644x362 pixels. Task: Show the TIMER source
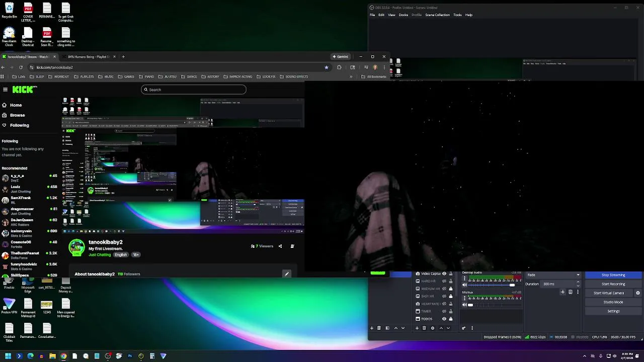(x=444, y=311)
